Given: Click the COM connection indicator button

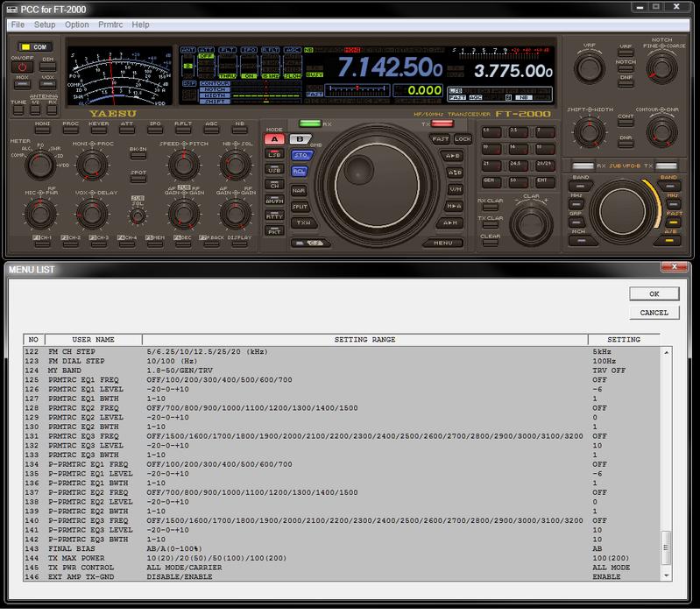Looking at the screenshot, I should click(35, 46).
